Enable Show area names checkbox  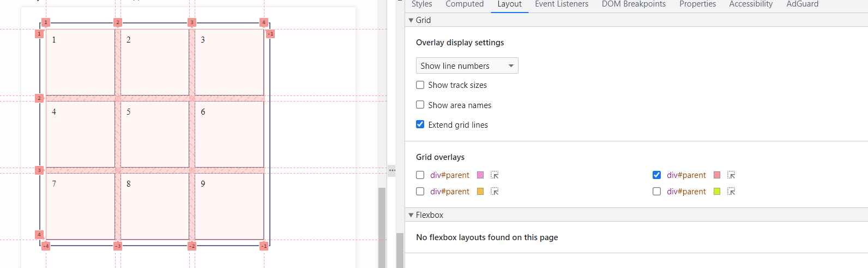(420, 105)
